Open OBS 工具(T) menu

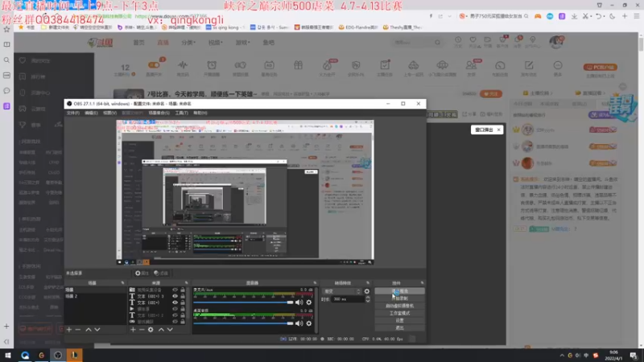[182, 113]
